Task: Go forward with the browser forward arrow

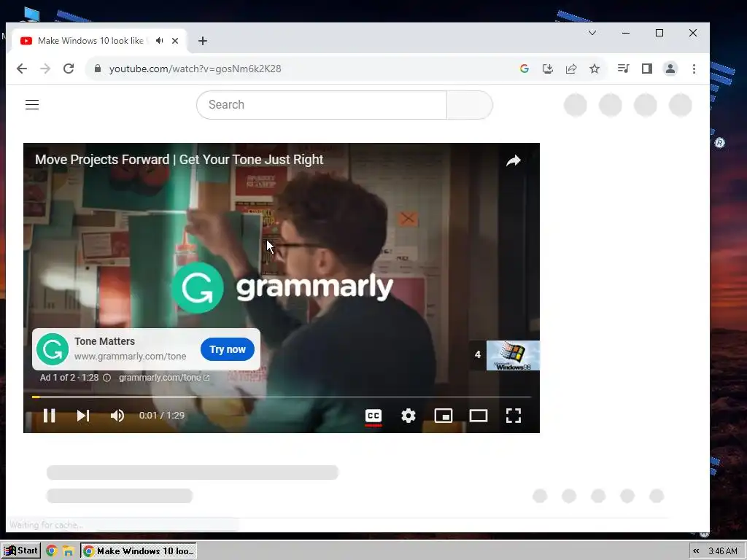Action: pyautogui.click(x=45, y=69)
